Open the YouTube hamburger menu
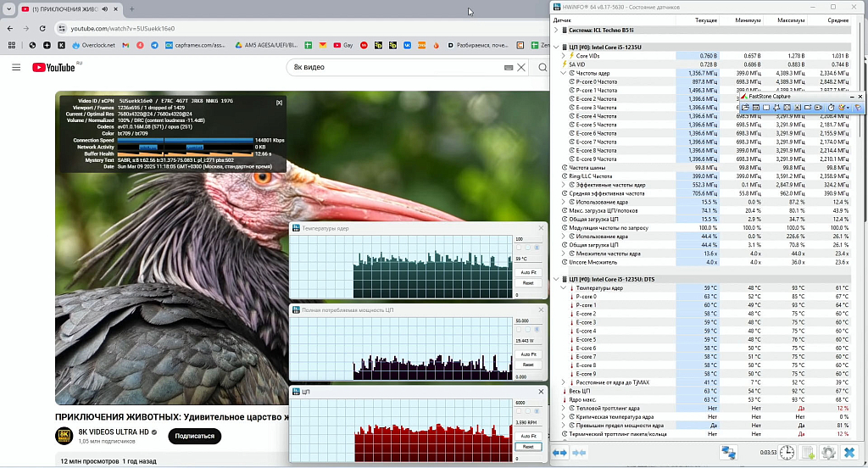868x468 pixels. (x=16, y=67)
